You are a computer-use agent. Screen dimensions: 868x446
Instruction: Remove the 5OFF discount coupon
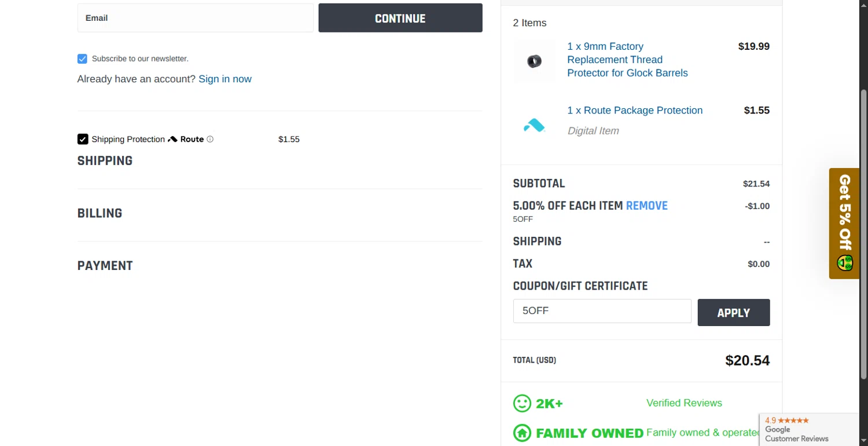point(646,206)
